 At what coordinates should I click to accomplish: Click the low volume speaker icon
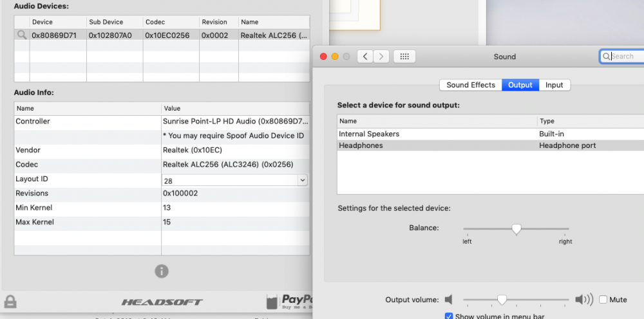[x=449, y=300]
